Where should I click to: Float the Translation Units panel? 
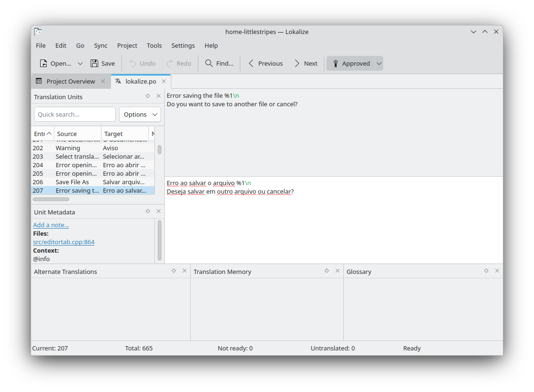pyautogui.click(x=148, y=96)
